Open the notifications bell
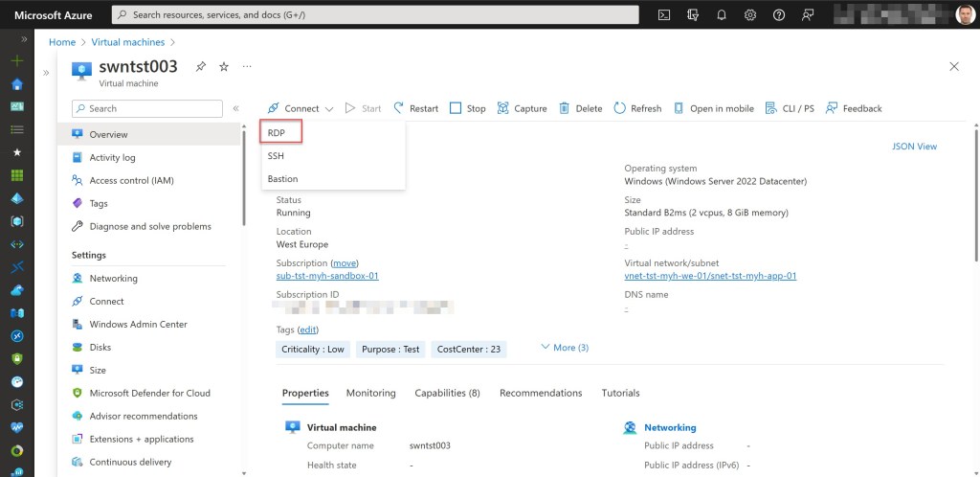980x477 pixels. tap(722, 14)
